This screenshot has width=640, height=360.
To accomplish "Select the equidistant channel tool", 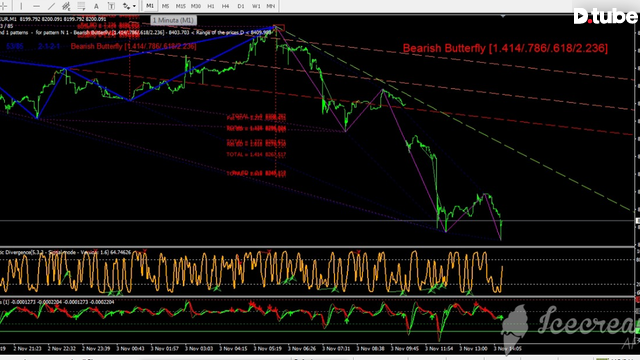I will [66, 6].
